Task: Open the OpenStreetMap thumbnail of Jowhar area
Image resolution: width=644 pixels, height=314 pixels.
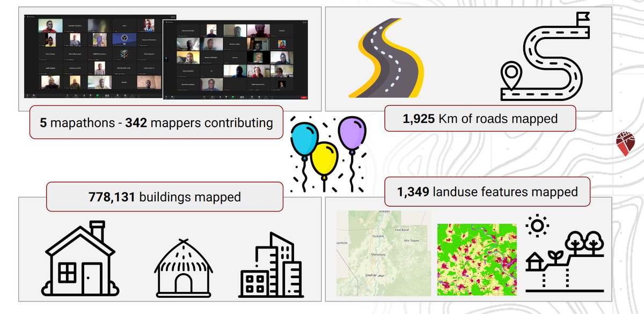Action: click(383, 253)
